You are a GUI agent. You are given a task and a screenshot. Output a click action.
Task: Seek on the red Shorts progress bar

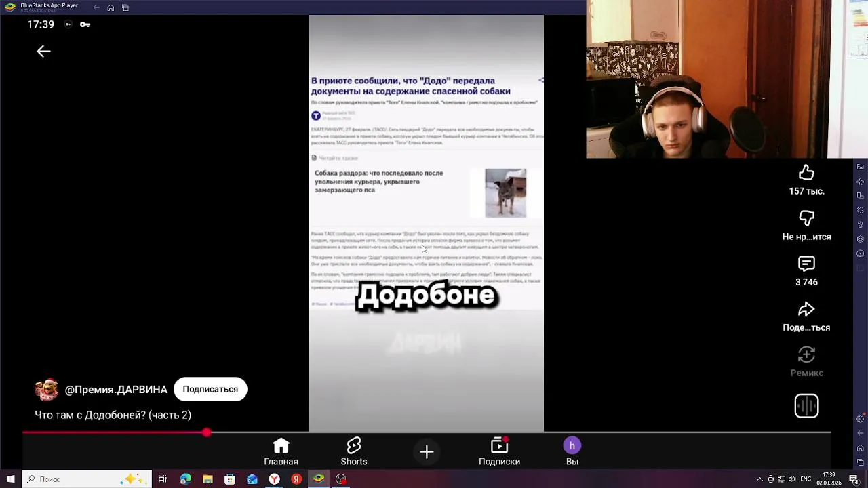click(426, 432)
